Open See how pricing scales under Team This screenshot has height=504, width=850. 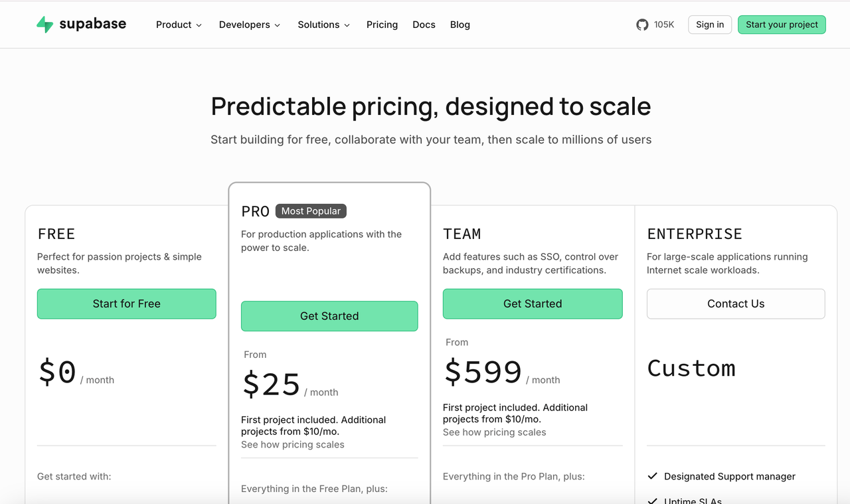(x=495, y=432)
